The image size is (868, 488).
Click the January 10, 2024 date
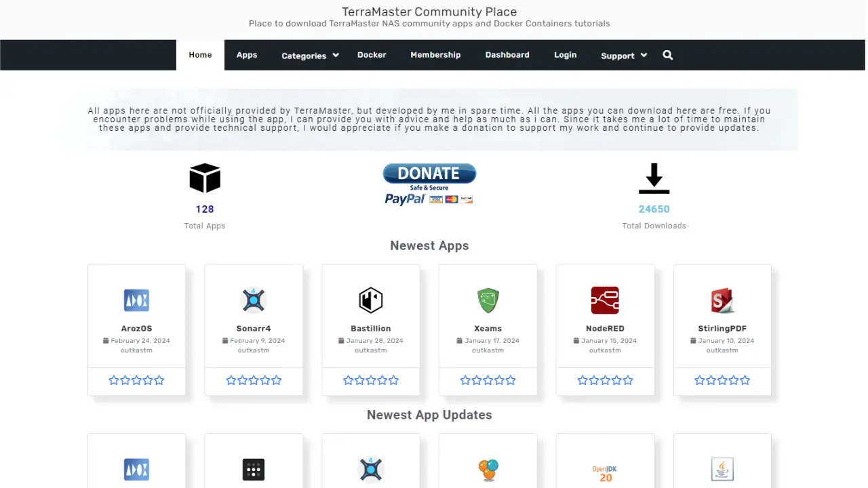click(x=726, y=341)
